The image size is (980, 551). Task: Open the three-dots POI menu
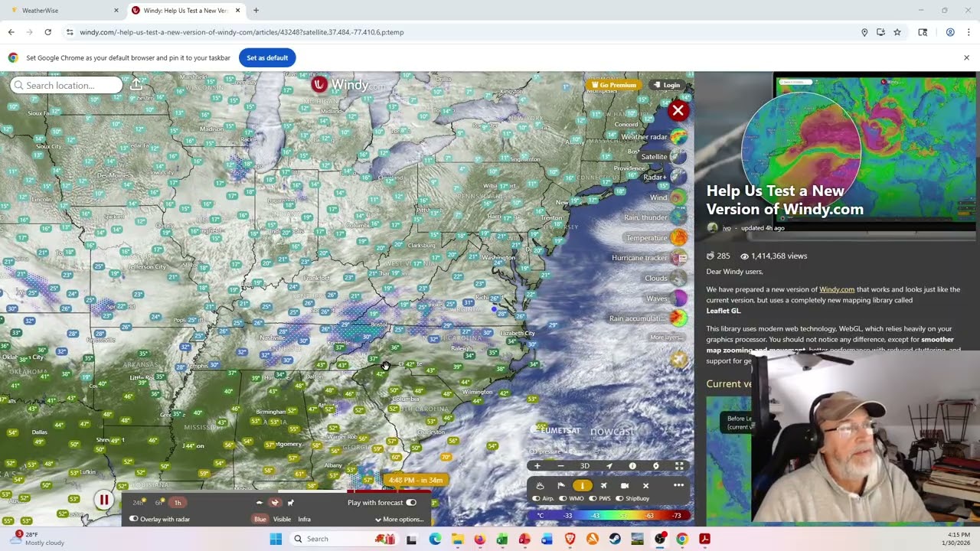[678, 485]
